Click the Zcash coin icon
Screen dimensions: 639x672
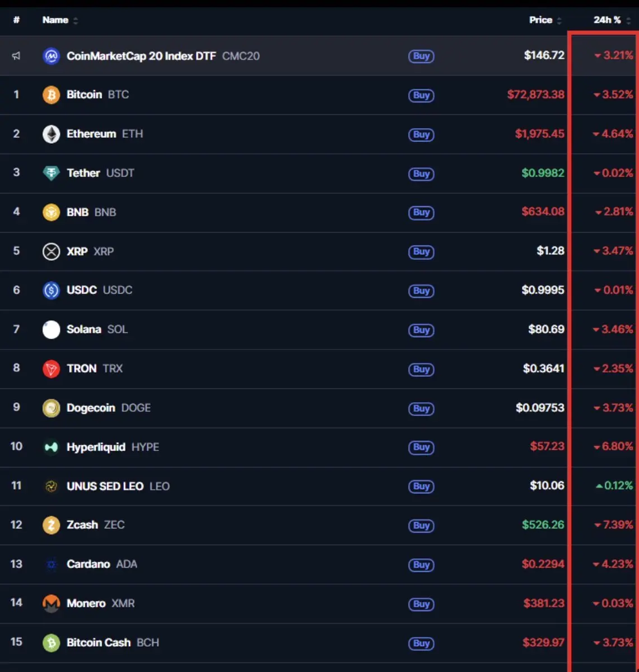coord(51,525)
